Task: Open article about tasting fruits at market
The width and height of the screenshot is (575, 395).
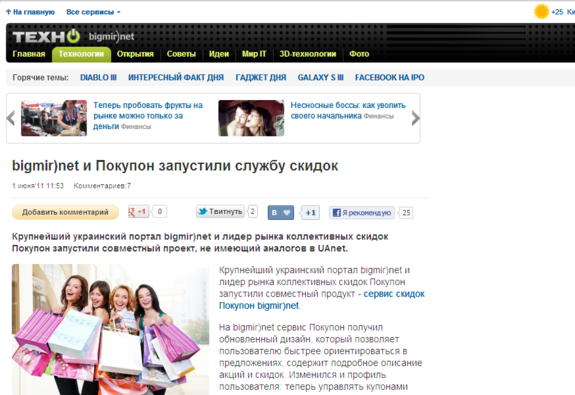Action: [148, 116]
